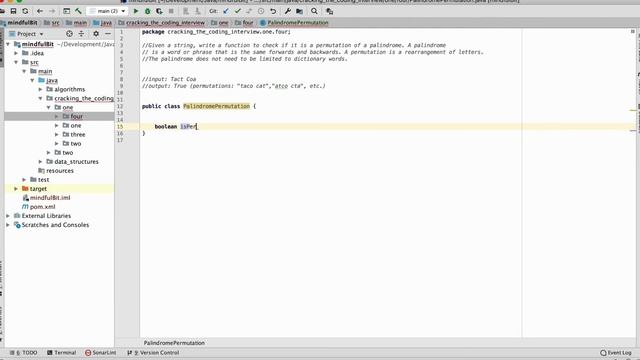
Task: Click the Stop square icon
Action: click(171, 11)
